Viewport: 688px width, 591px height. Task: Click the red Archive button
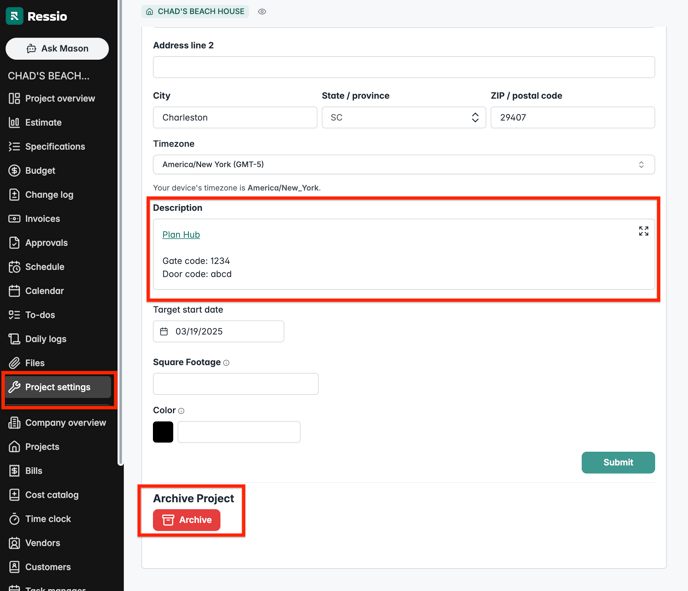(187, 520)
